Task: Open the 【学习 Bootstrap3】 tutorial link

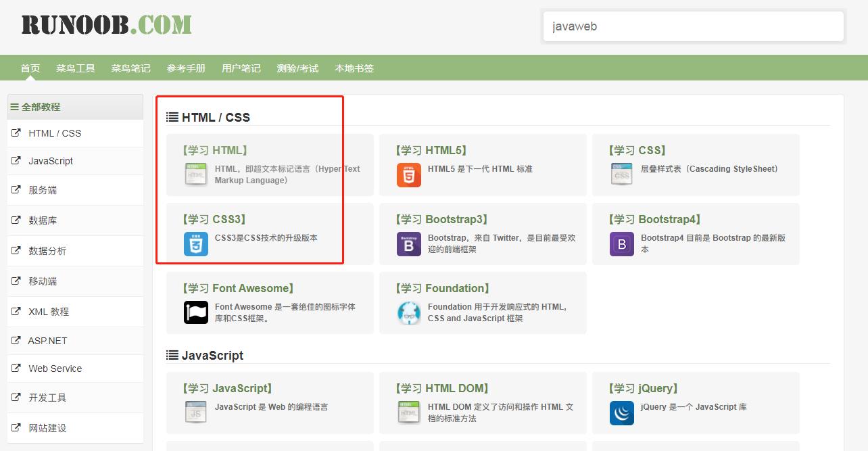Action: (442, 219)
